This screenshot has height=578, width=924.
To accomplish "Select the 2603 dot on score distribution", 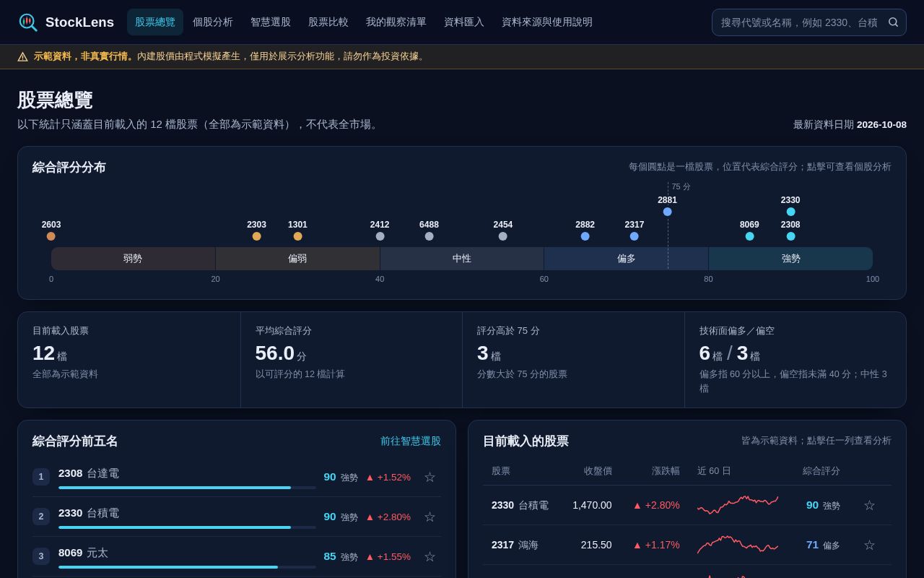I will (x=51, y=236).
